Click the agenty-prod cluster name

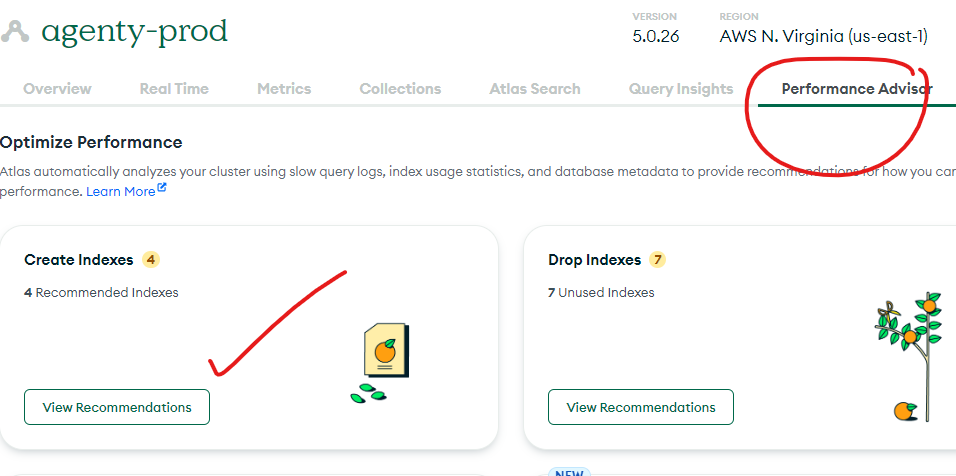(134, 32)
